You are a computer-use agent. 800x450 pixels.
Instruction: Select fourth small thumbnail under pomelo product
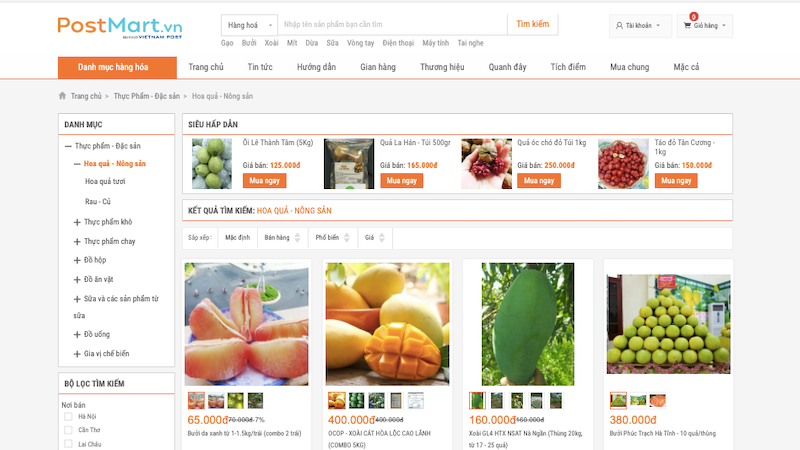(256, 401)
